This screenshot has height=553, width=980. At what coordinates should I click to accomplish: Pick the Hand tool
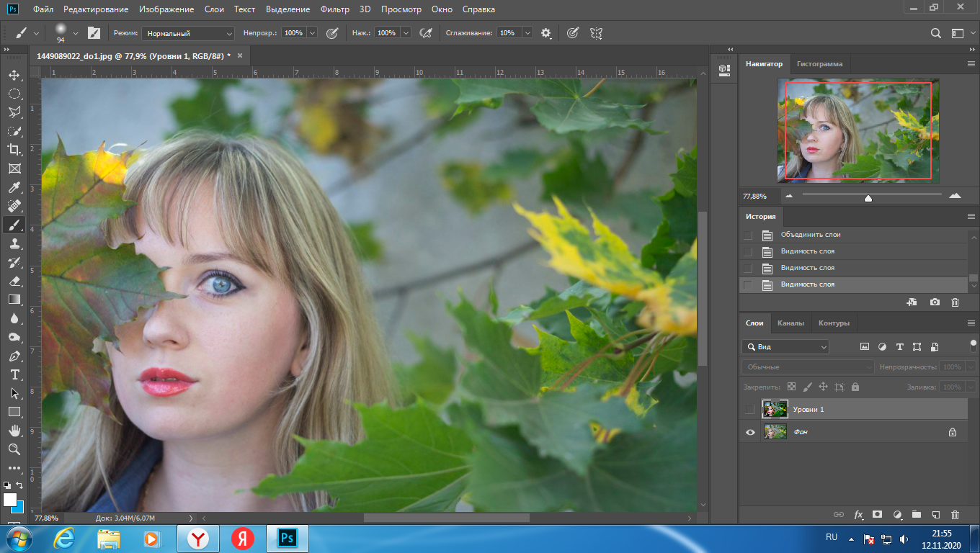(14, 431)
